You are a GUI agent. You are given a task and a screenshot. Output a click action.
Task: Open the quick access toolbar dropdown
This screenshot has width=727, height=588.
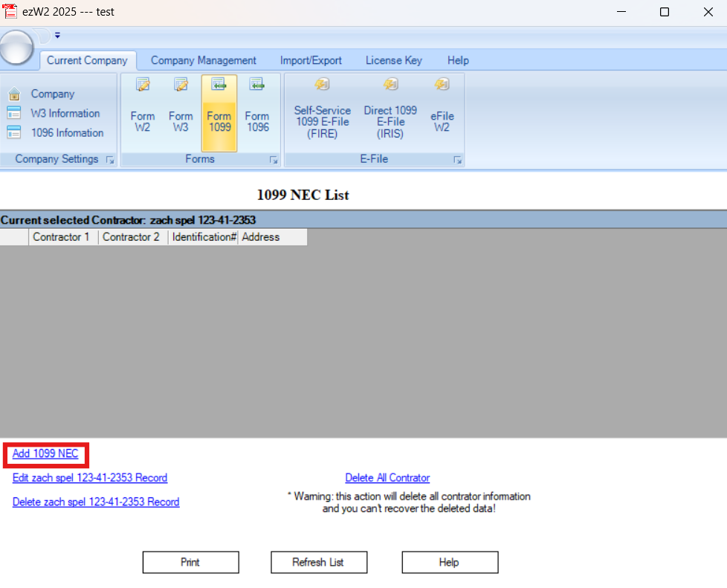click(57, 35)
